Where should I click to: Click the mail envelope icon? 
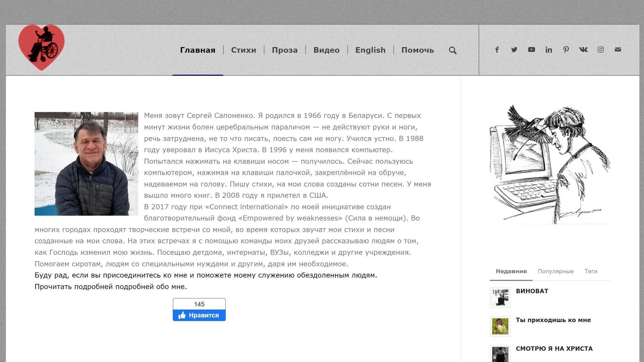point(618,50)
